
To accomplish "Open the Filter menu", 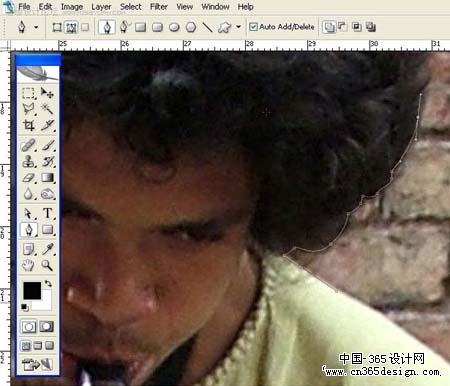I will pos(158,7).
